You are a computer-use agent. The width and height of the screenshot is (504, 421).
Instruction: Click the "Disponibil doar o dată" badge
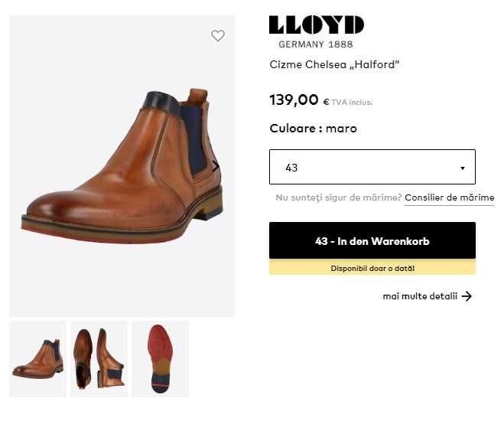pos(372,268)
